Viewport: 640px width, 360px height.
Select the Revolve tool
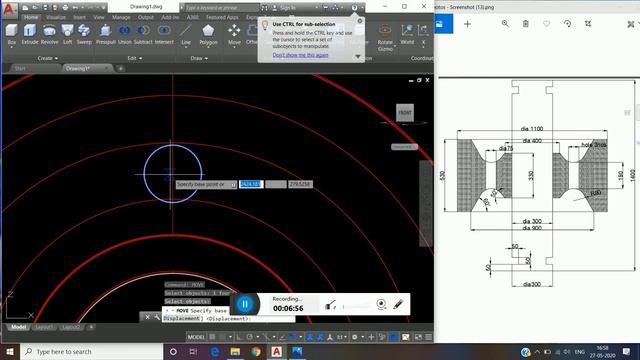[49, 33]
